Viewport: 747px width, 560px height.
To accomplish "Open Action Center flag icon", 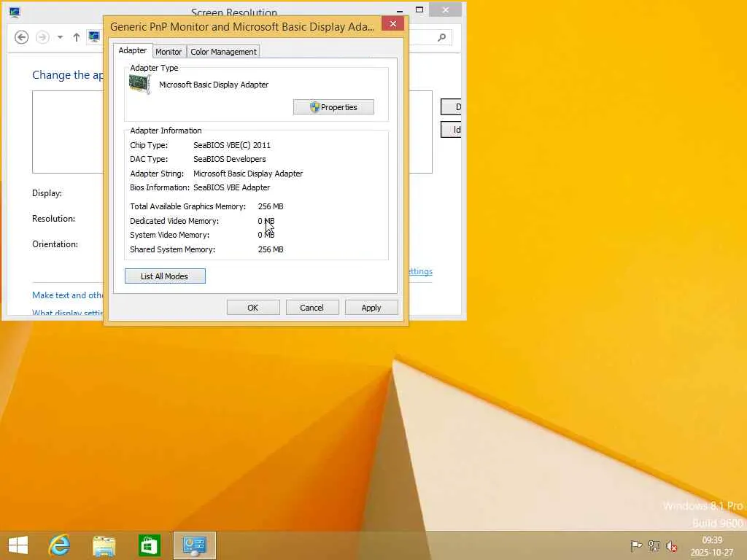I will click(x=636, y=545).
